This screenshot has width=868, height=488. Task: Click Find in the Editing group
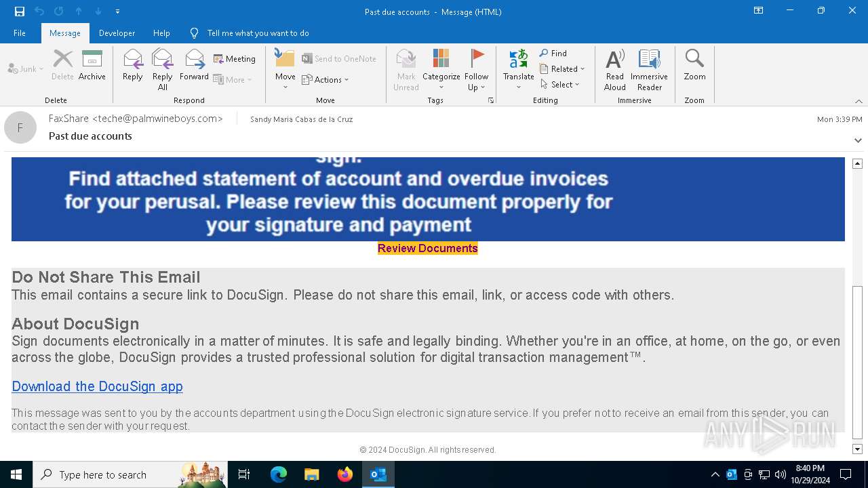pyautogui.click(x=553, y=53)
